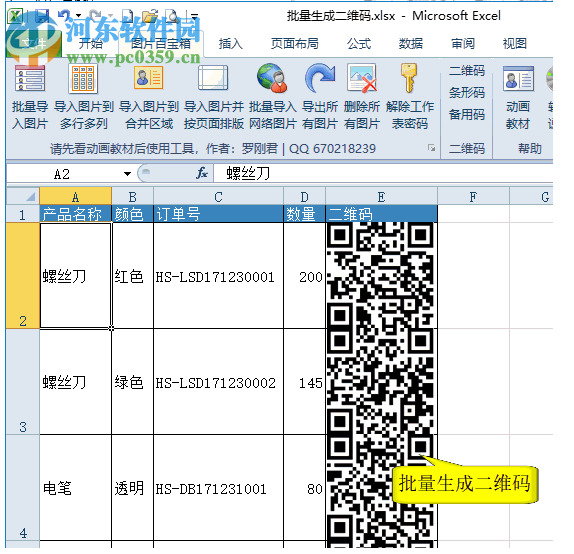Click the fx insert function icon

pos(202,173)
